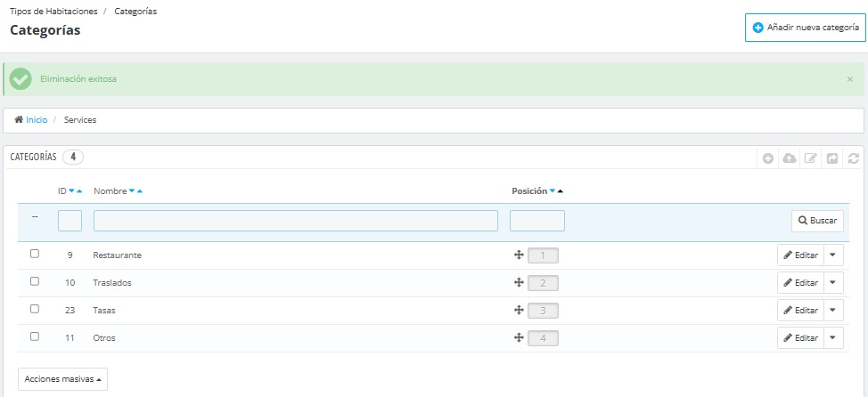Select the Traslados row checkbox
This screenshot has height=397, width=868.
click(x=35, y=281)
